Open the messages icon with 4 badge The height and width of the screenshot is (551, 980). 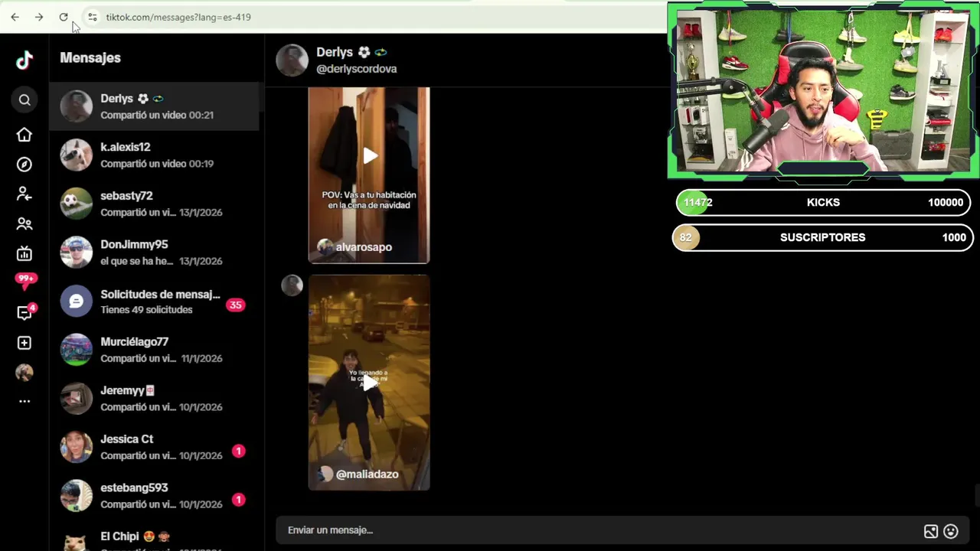24,312
